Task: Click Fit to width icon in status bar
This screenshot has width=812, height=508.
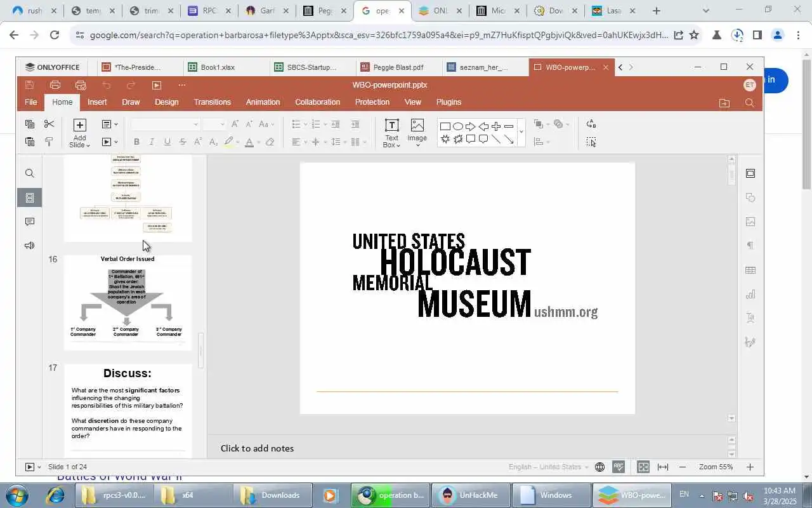Action: tap(663, 467)
